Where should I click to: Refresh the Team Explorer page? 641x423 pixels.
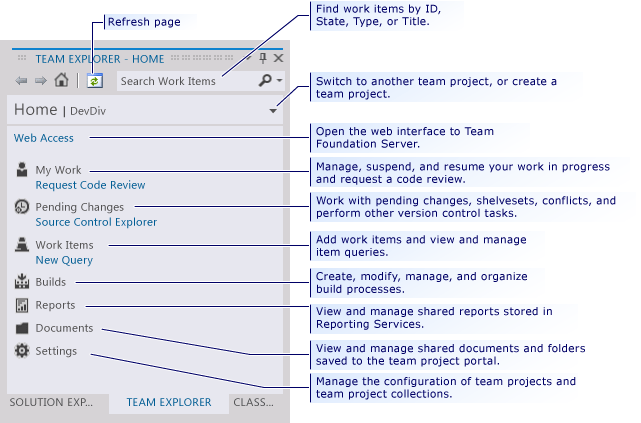pos(94,81)
